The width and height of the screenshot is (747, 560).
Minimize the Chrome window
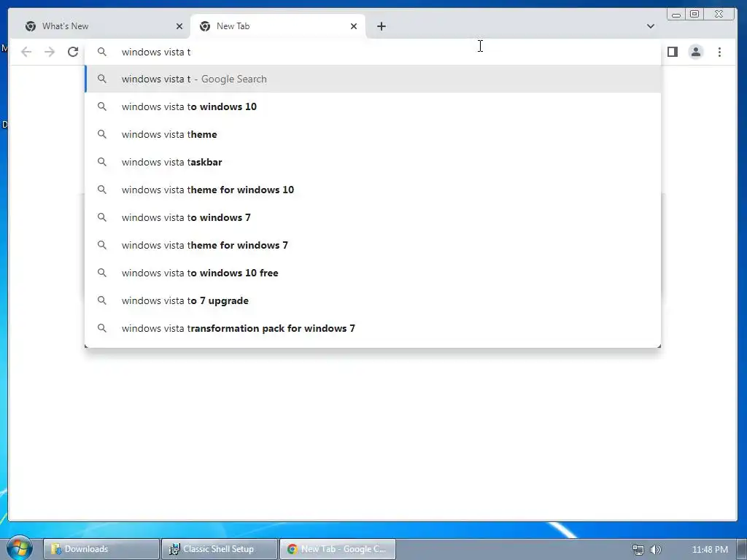coord(676,15)
